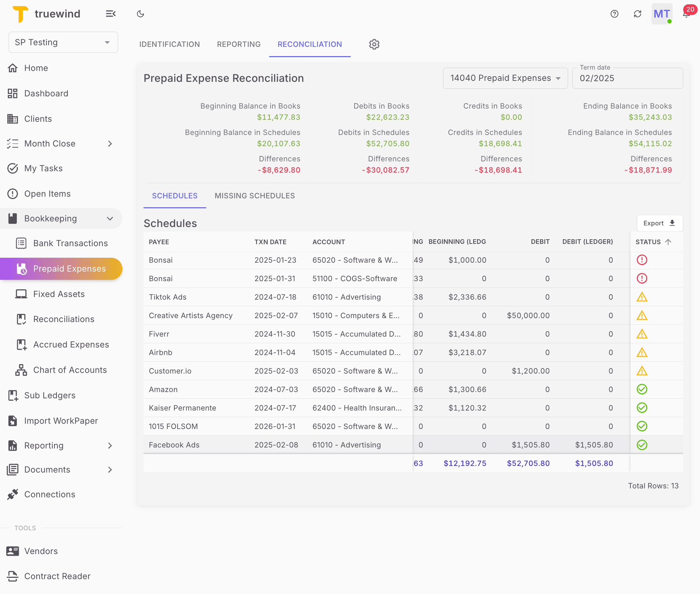Collapse the left navigation sidebar
Image resolution: width=700 pixels, height=594 pixels.
pos(111,14)
